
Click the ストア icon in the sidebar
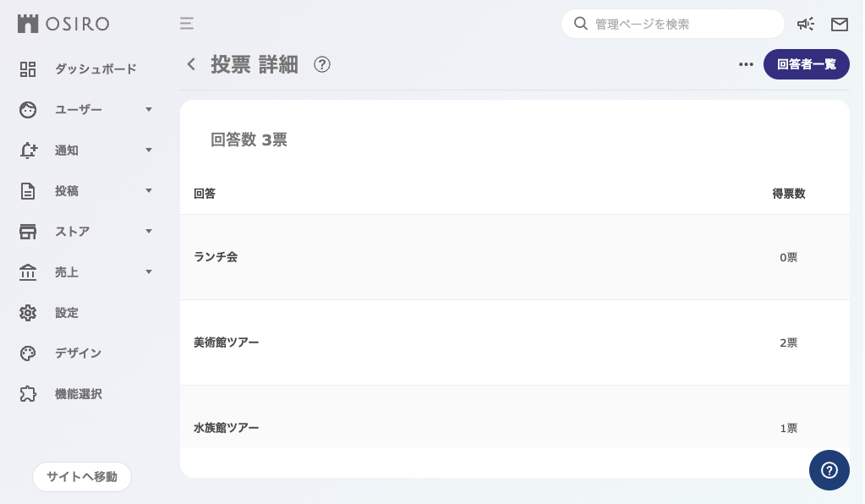(28, 231)
